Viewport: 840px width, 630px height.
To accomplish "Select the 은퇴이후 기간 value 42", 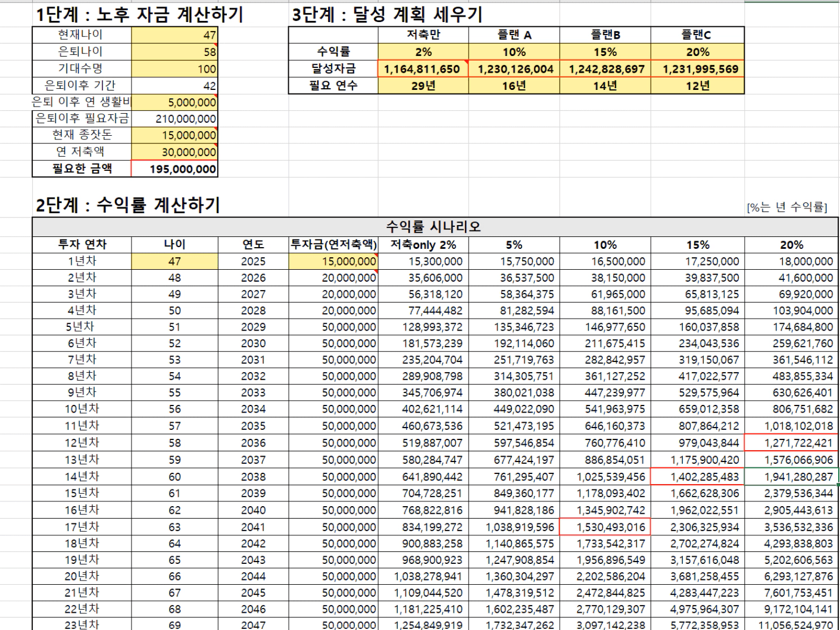I will pyautogui.click(x=174, y=86).
